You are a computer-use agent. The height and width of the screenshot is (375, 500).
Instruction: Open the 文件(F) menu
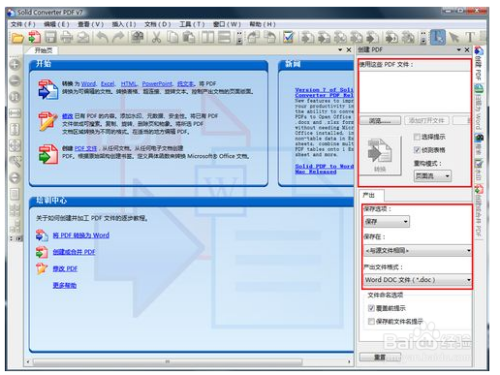[23, 24]
